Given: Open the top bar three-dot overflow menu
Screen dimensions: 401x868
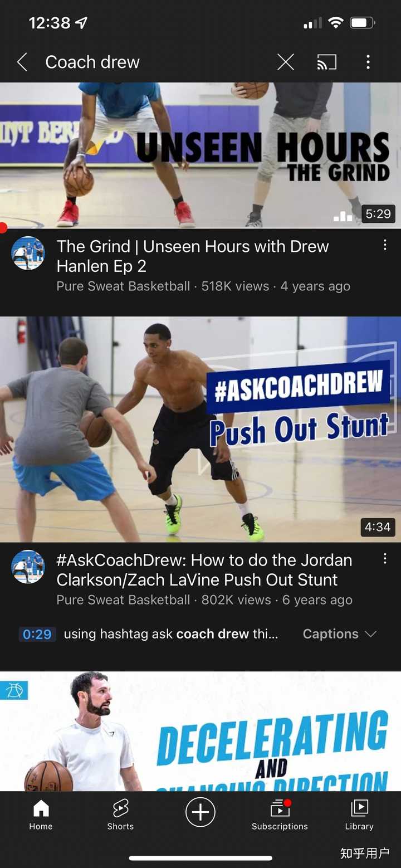Looking at the screenshot, I should (368, 62).
